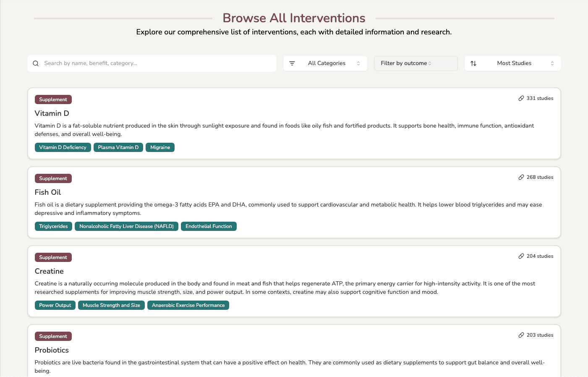Click the Vitamin D description paragraph
The image size is (588, 377).
(284, 130)
